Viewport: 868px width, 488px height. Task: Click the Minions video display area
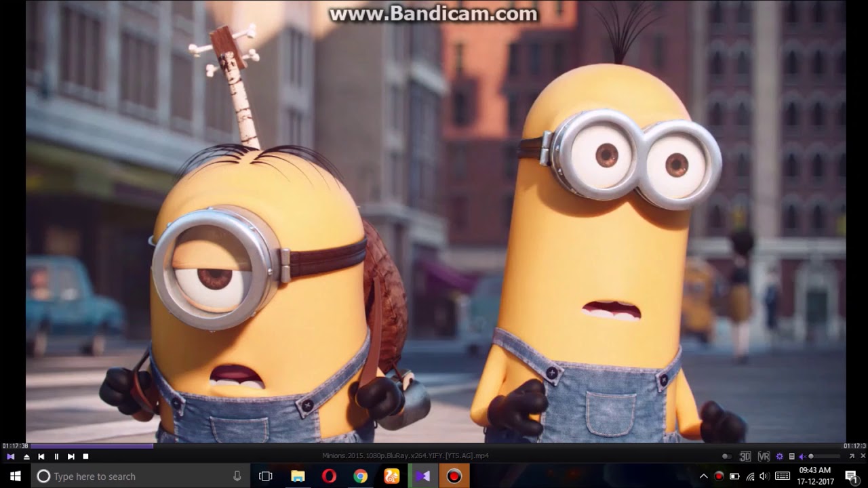[x=435, y=221]
